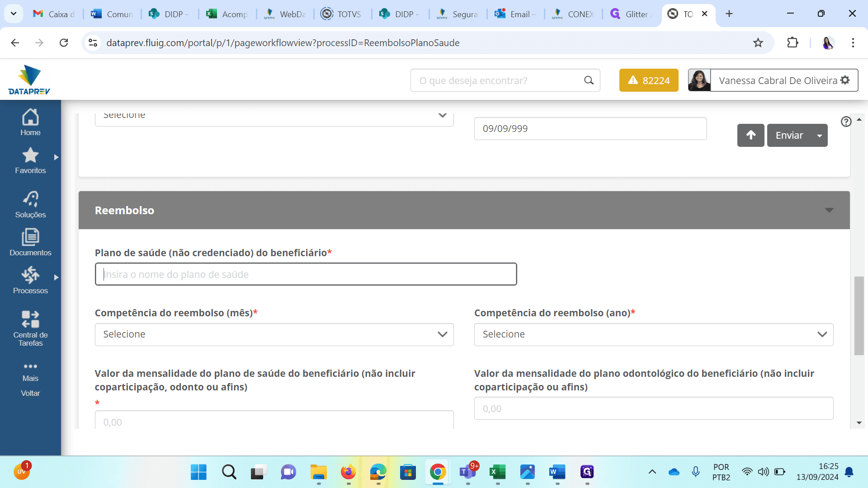
Task: Open Documentos in sidebar
Action: [30, 243]
